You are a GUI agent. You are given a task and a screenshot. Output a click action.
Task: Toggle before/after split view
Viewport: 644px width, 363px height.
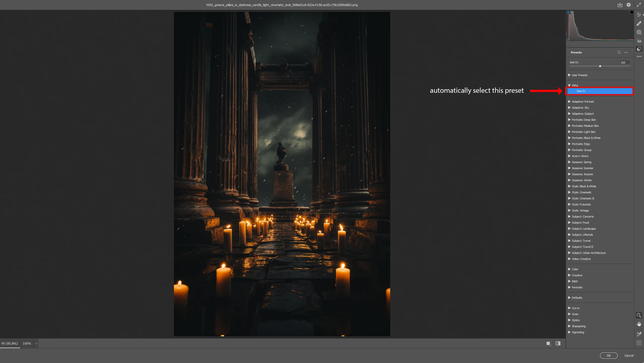(558, 343)
